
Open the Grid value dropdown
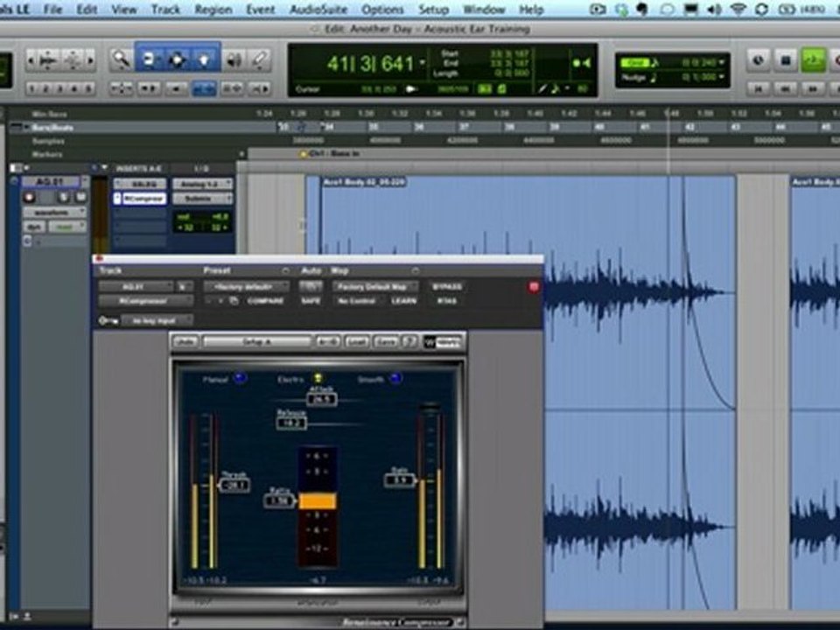coord(722,63)
